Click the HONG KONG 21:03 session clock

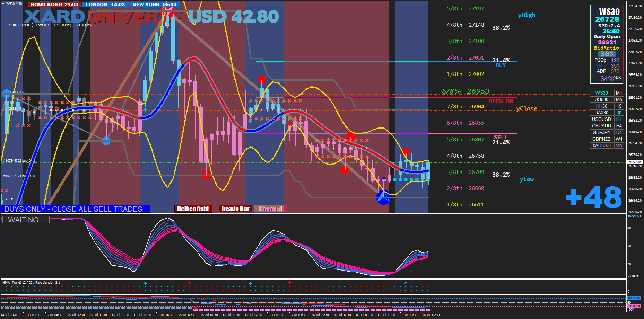pyautogui.click(x=54, y=5)
